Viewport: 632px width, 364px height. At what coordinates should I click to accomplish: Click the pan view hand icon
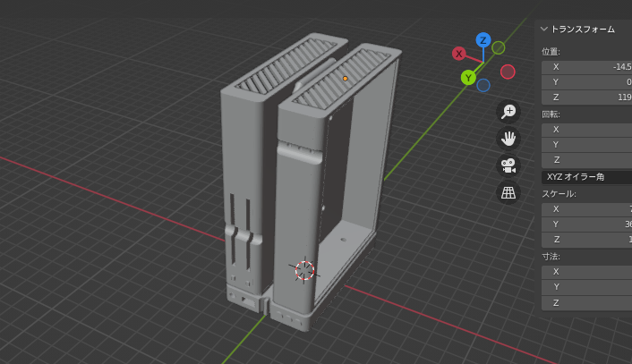point(508,139)
